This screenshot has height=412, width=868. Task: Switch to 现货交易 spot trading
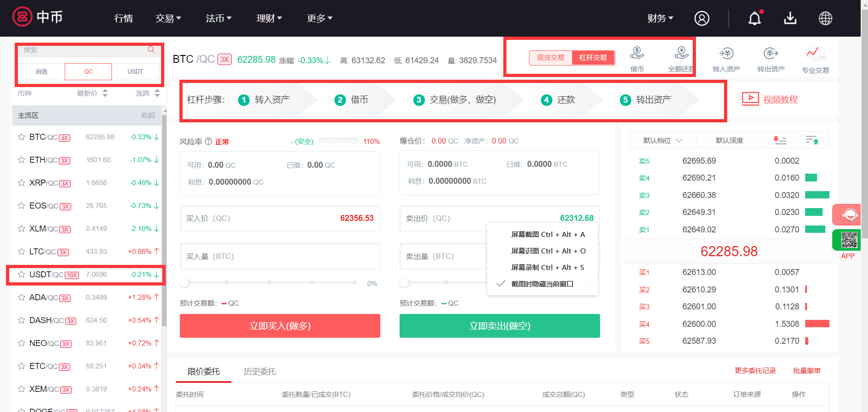pos(551,58)
